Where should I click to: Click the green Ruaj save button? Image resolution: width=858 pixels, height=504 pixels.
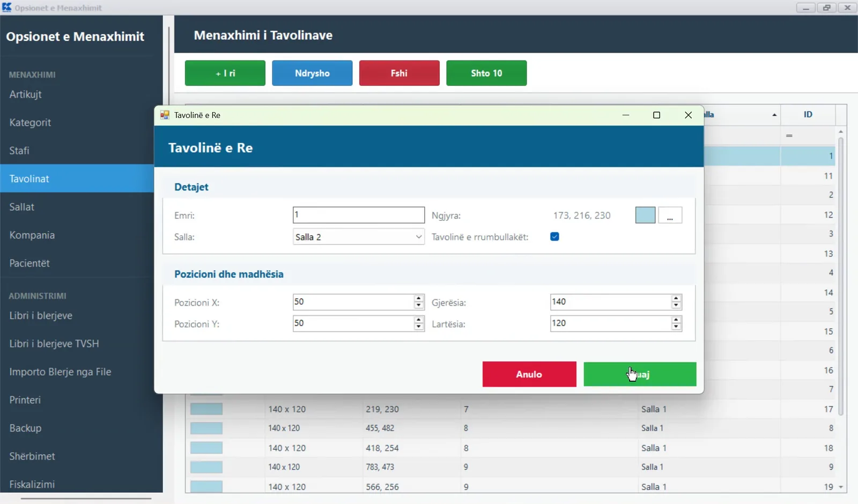[640, 374]
